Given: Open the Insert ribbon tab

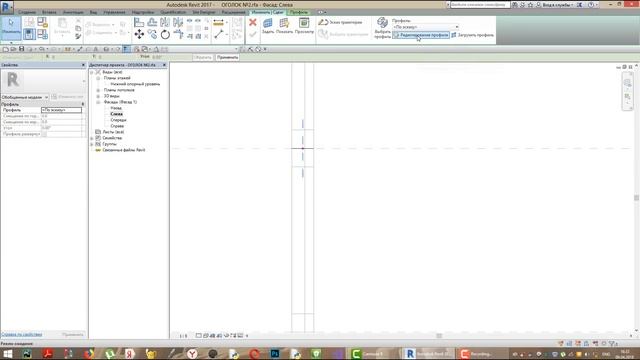Looking at the screenshot, I should pyautogui.click(x=49, y=13).
